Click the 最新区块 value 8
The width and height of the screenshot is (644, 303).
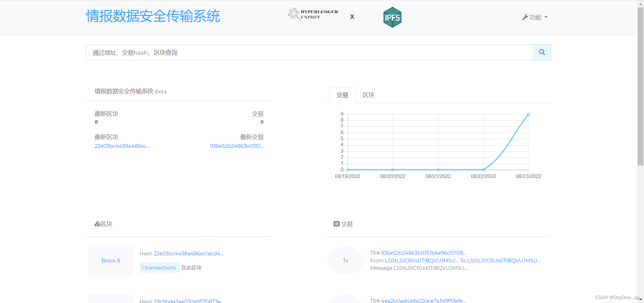click(96, 122)
